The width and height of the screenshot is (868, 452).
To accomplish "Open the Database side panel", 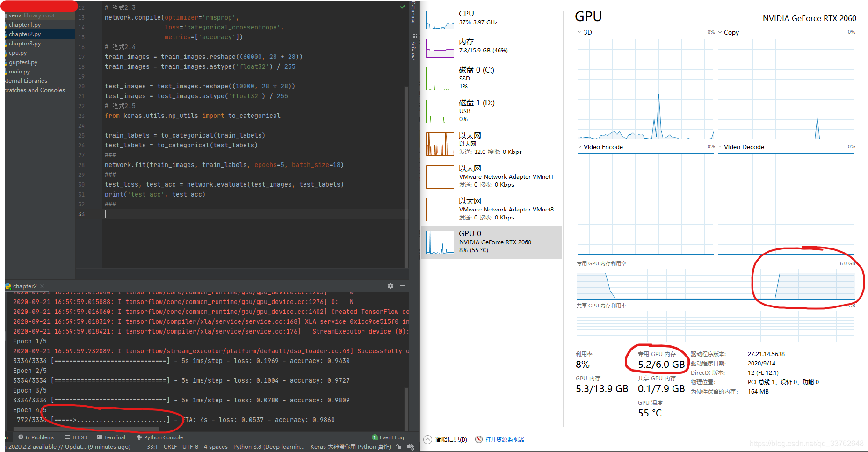I will [414, 12].
